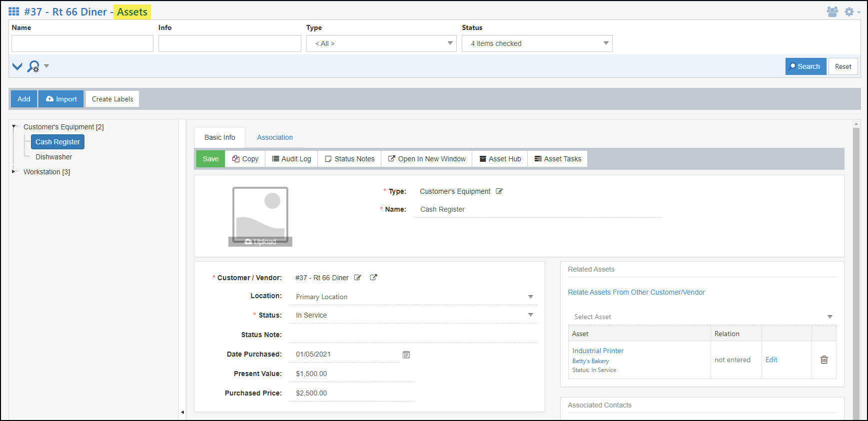Upload an asset image
The image size is (868, 421).
click(260, 242)
